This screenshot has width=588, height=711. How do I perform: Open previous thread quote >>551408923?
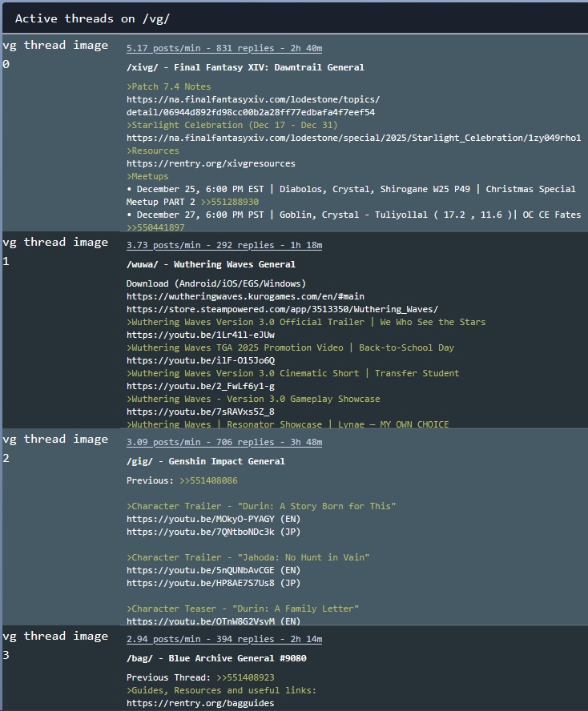(245, 677)
